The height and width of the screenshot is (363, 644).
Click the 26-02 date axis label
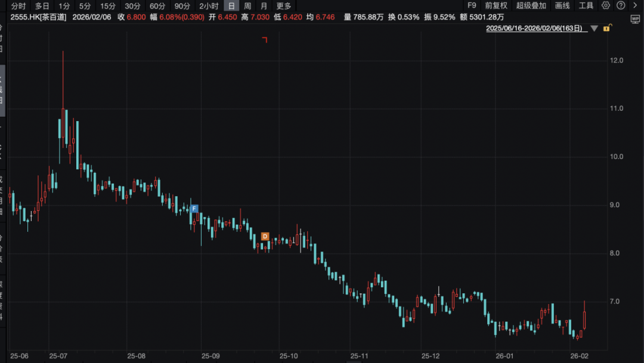pos(580,356)
